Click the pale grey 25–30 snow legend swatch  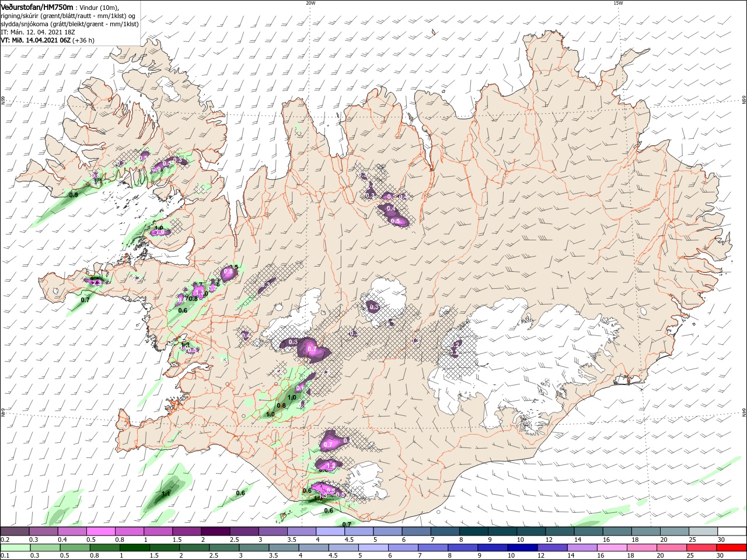point(703,531)
